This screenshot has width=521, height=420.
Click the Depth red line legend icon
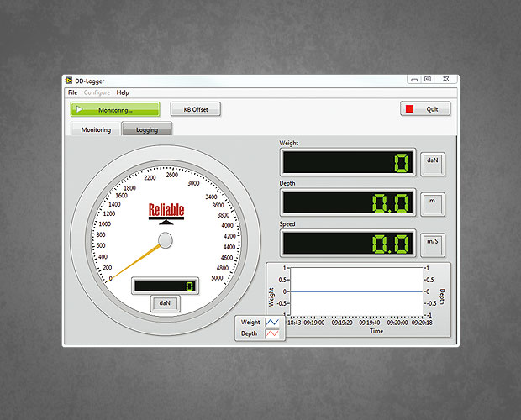click(274, 333)
